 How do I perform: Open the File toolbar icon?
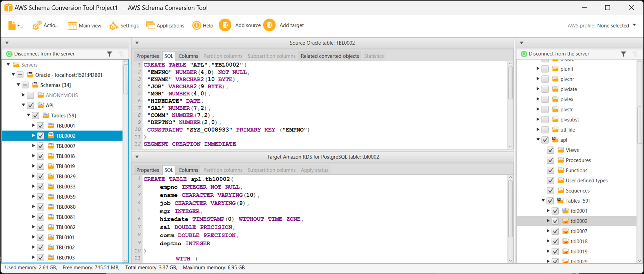[12, 25]
